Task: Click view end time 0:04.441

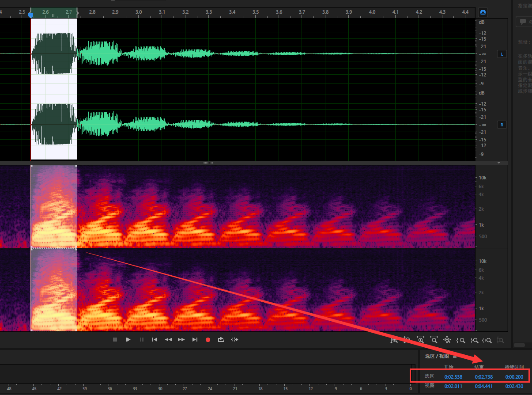Action: point(484,386)
